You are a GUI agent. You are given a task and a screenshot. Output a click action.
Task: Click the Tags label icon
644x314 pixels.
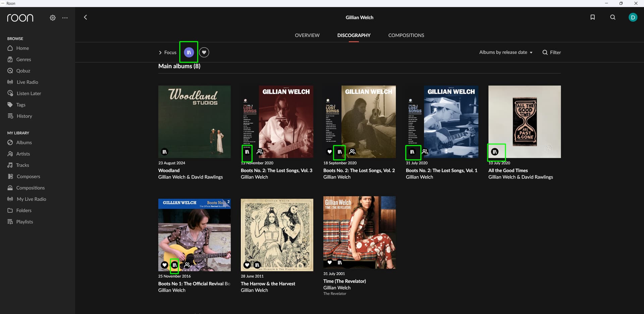tap(10, 105)
